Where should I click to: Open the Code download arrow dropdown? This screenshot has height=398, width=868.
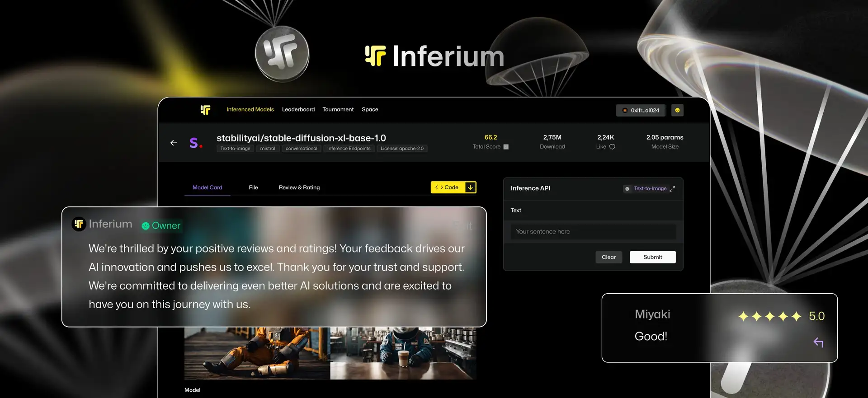click(470, 187)
